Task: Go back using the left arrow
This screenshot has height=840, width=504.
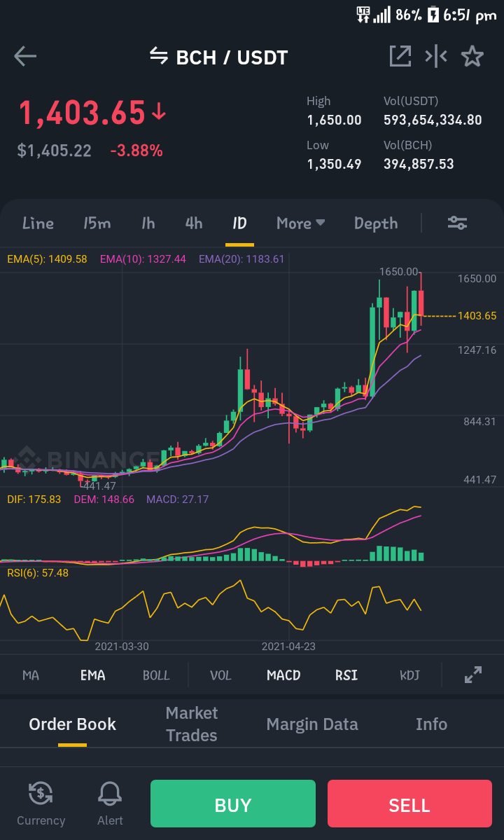Action: coord(25,56)
